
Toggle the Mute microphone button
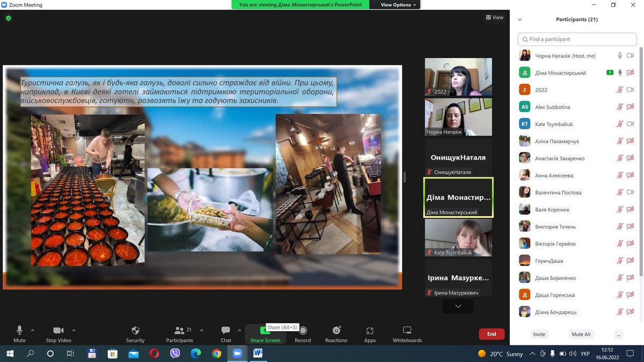coord(19,331)
